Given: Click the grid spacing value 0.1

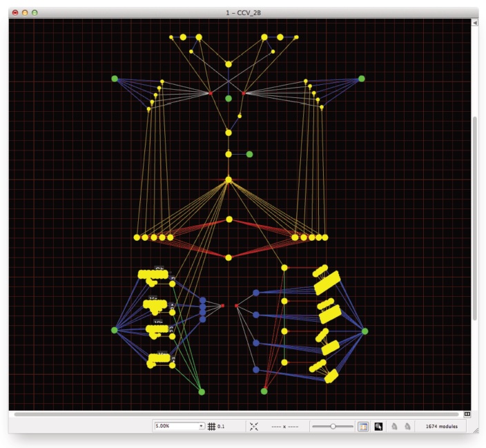Looking at the screenshot, I should point(222,427).
